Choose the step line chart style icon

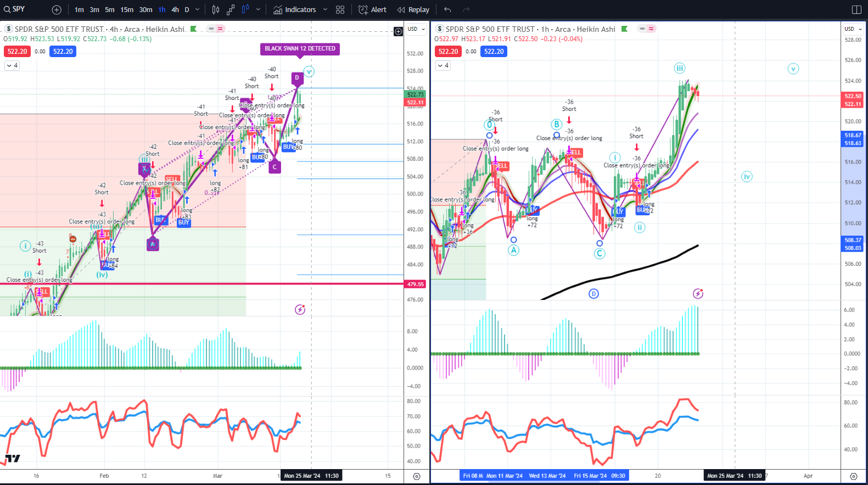coord(231,10)
